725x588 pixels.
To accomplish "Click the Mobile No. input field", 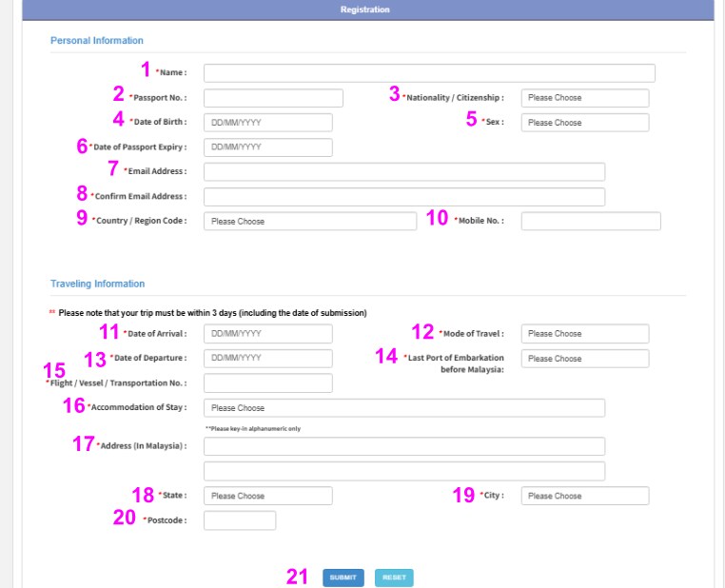I will point(590,222).
